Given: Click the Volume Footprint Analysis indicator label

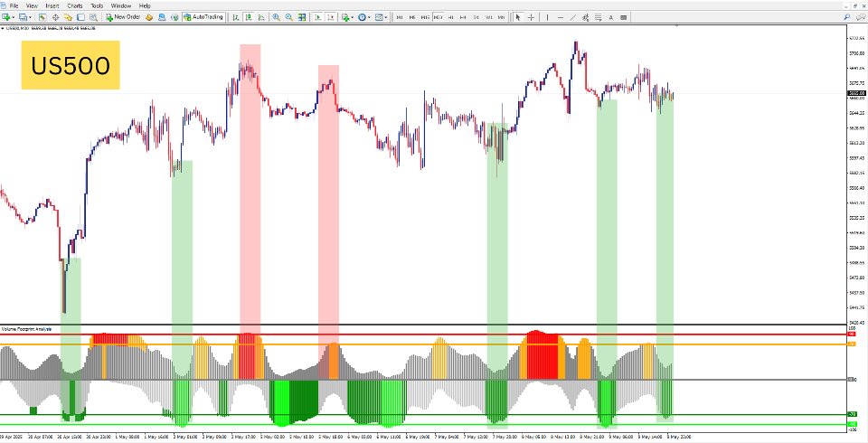Looking at the screenshot, I should (x=26, y=329).
